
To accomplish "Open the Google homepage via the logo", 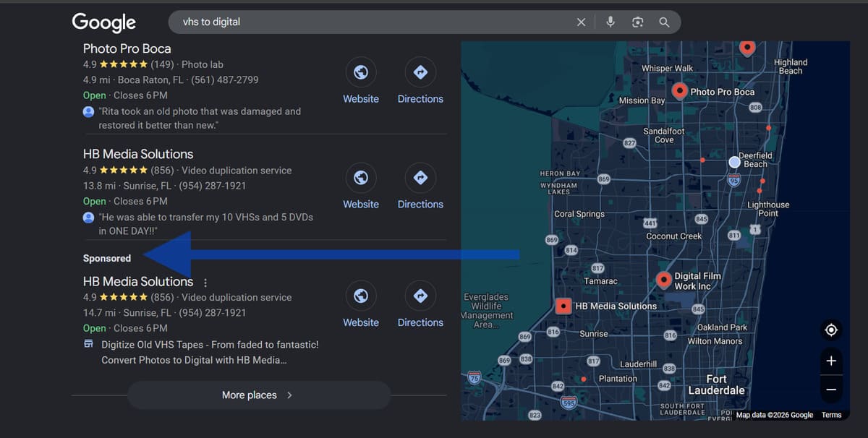I will point(103,22).
